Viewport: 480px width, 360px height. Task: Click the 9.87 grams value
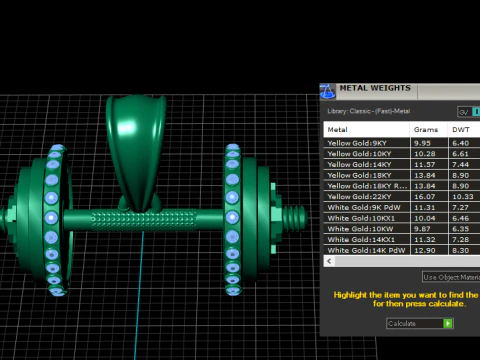[422, 229]
